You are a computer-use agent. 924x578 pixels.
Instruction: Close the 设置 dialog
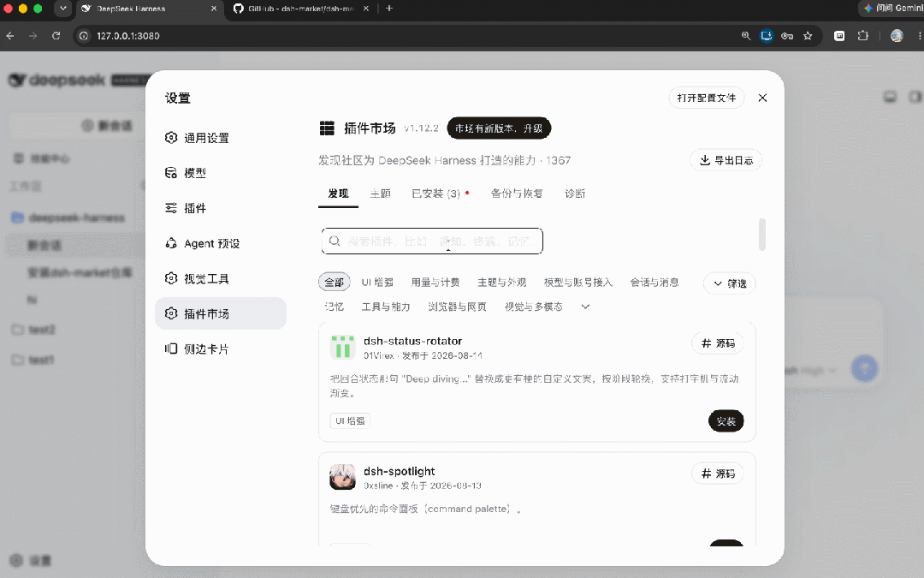click(x=762, y=98)
